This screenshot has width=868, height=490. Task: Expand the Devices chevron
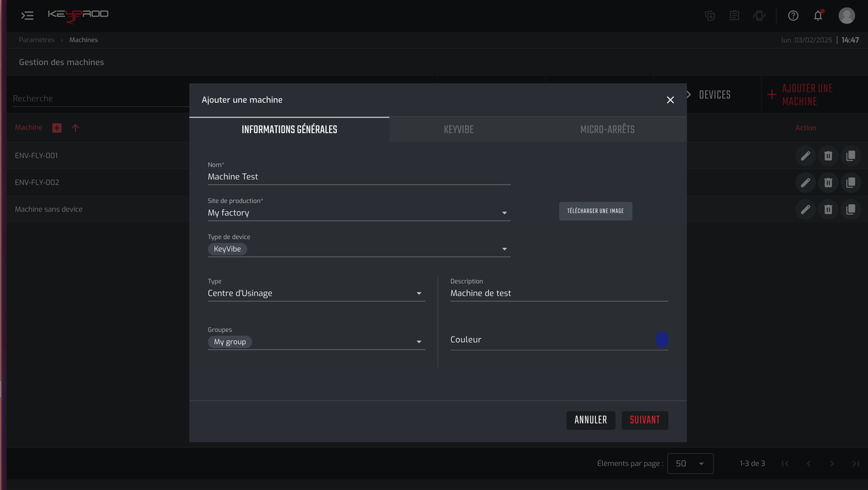coord(688,95)
